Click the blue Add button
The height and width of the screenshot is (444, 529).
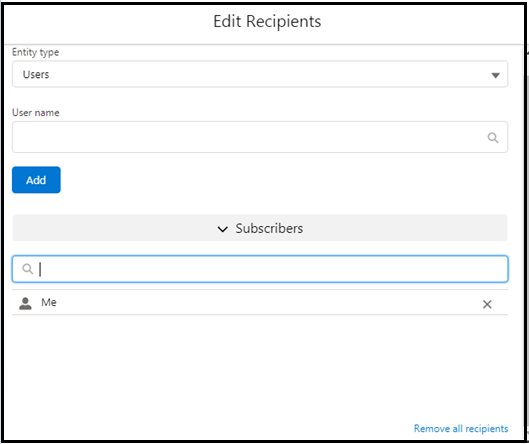[x=36, y=180]
